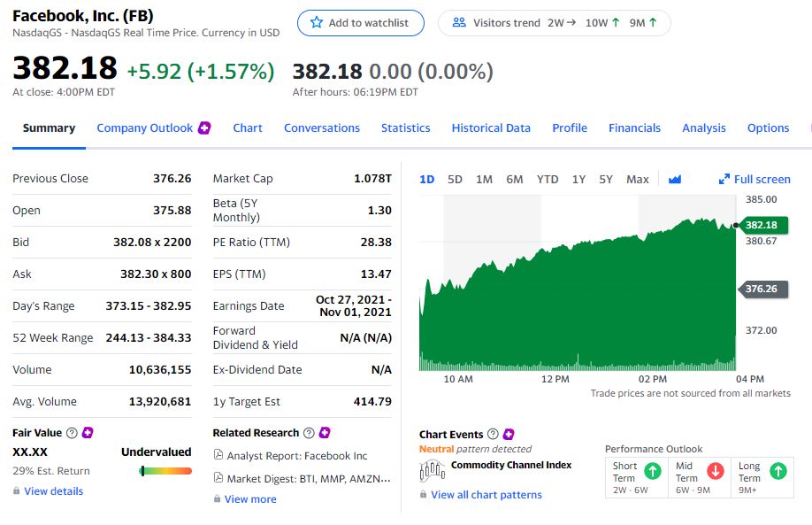Select the 1M chart range
812x525 pixels.
[484, 180]
